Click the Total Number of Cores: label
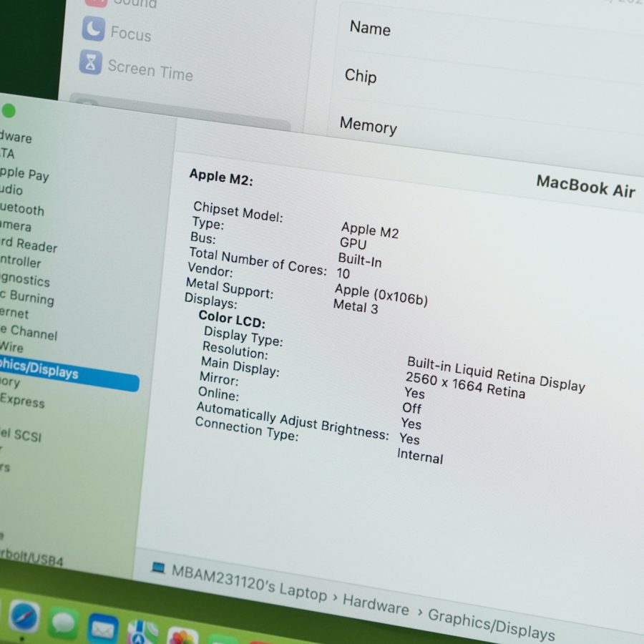Viewport: 644px width, 644px height. pyautogui.click(x=258, y=261)
